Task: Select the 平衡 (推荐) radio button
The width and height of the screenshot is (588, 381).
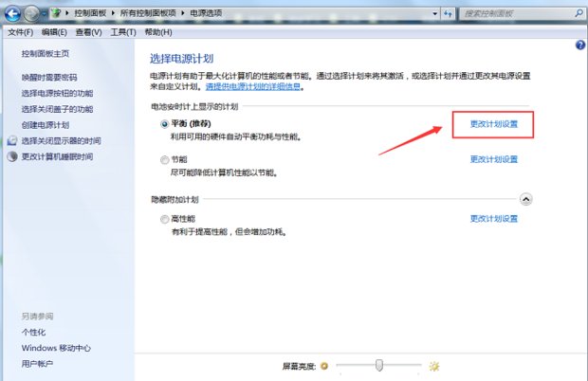Action: pyautogui.click(x=164, y=124)
